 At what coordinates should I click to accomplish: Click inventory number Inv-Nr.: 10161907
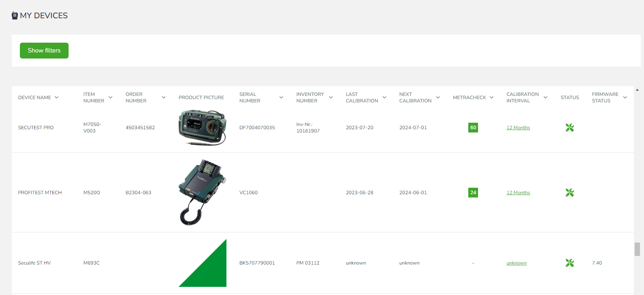pyautogui.click(x=308, y=128)
